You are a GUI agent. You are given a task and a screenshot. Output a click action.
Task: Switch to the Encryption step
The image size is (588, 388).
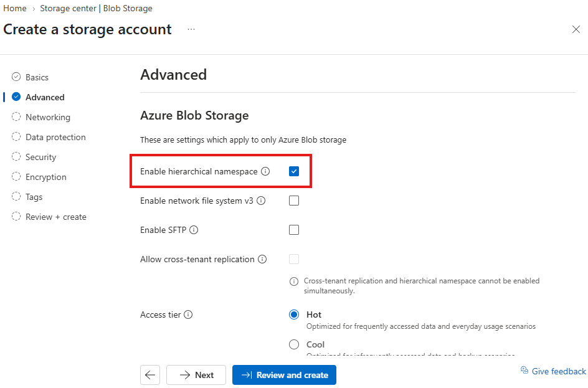coord(39,177)
